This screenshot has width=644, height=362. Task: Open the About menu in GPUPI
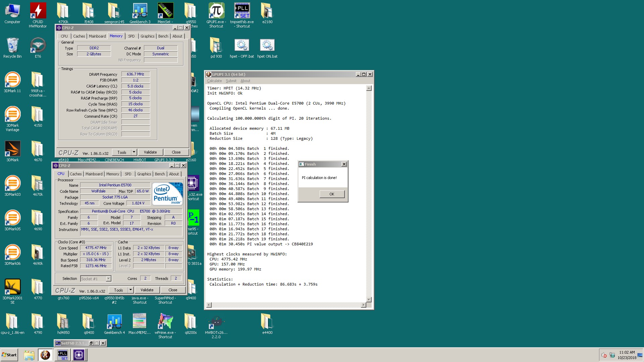tap(245, 81)
